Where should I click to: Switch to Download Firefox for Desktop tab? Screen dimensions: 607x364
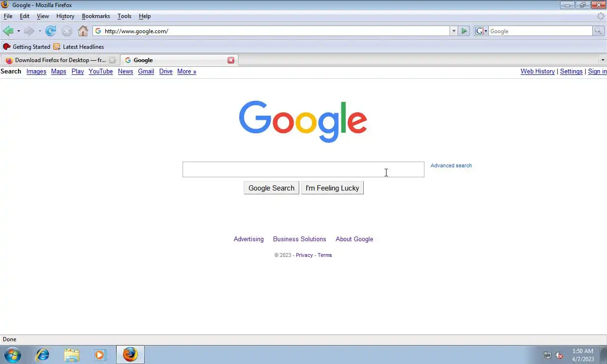tap(60, 60)
